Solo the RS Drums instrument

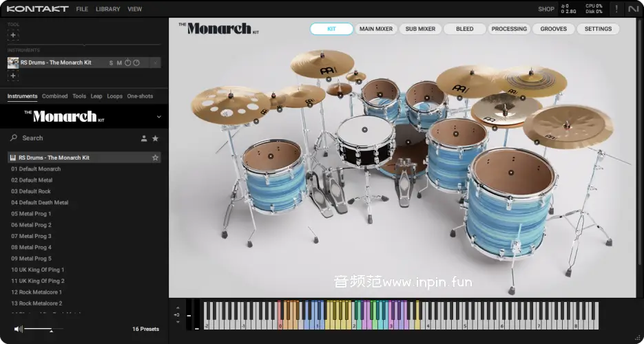point(111,63)
